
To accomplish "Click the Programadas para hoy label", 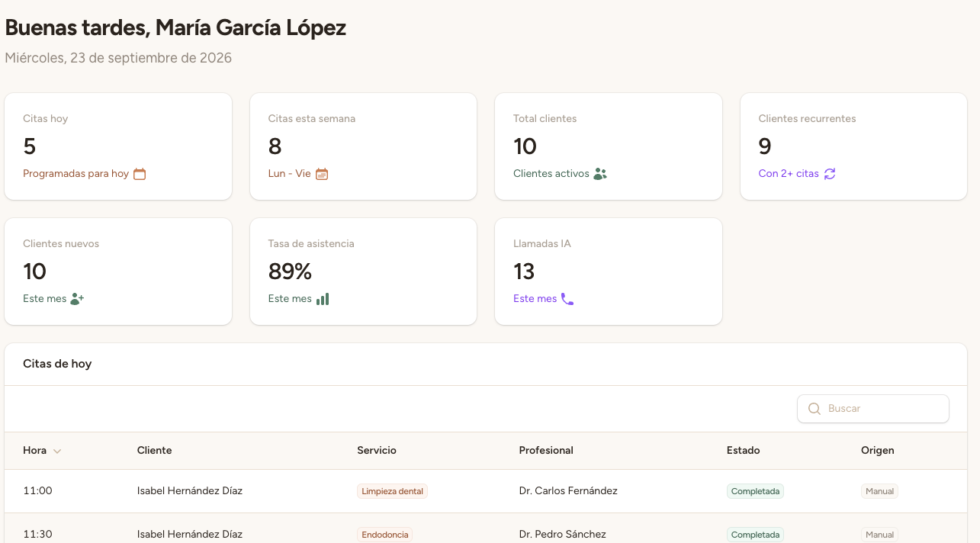I will 76,174.
